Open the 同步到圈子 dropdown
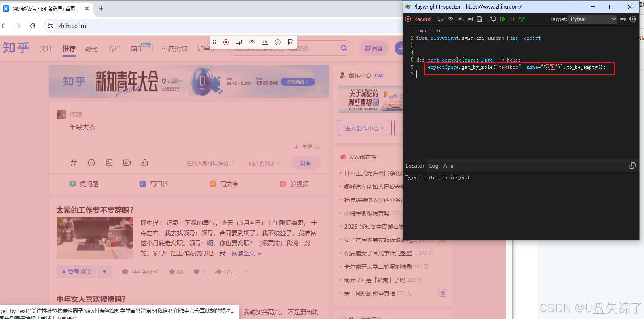The height and width of the screenshot is (319, 644). [x=265, y=163]
